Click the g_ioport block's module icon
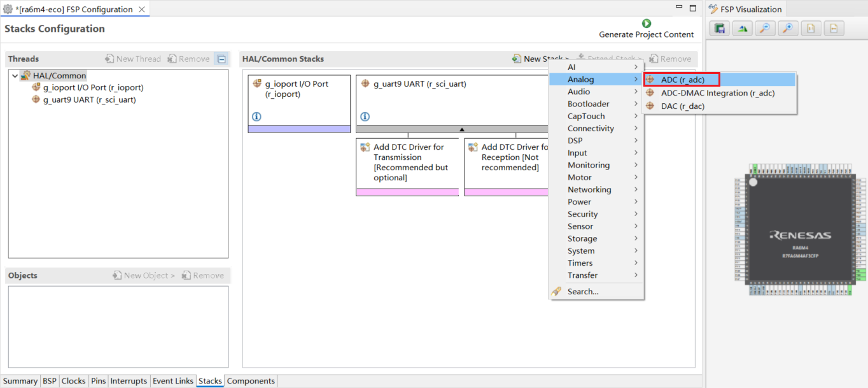 tap(257, 83)
